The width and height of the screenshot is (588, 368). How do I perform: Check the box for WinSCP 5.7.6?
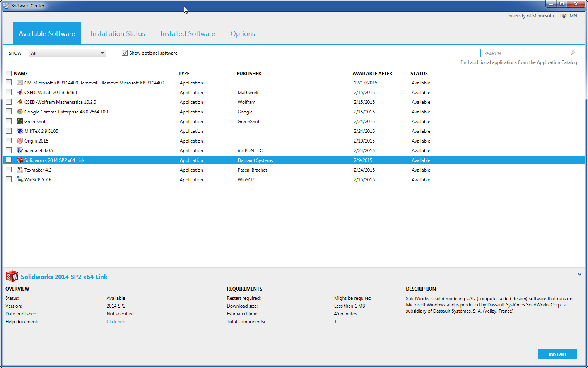9,179
